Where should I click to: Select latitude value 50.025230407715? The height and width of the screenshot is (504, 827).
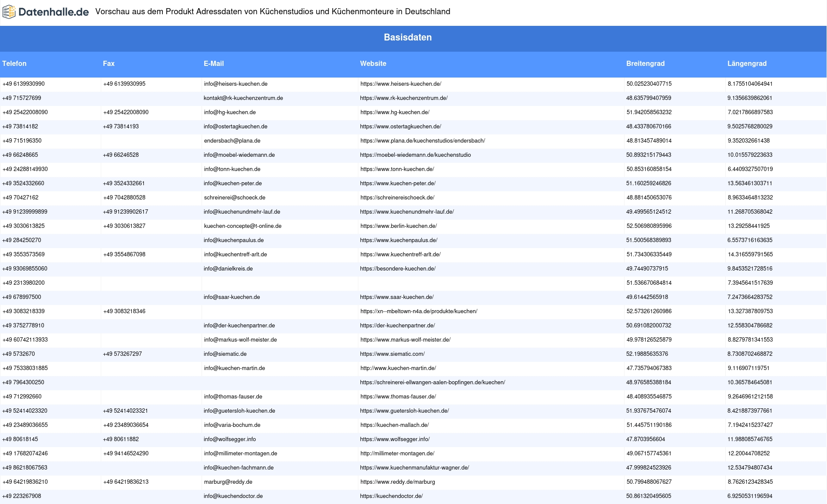pos(649,84)
